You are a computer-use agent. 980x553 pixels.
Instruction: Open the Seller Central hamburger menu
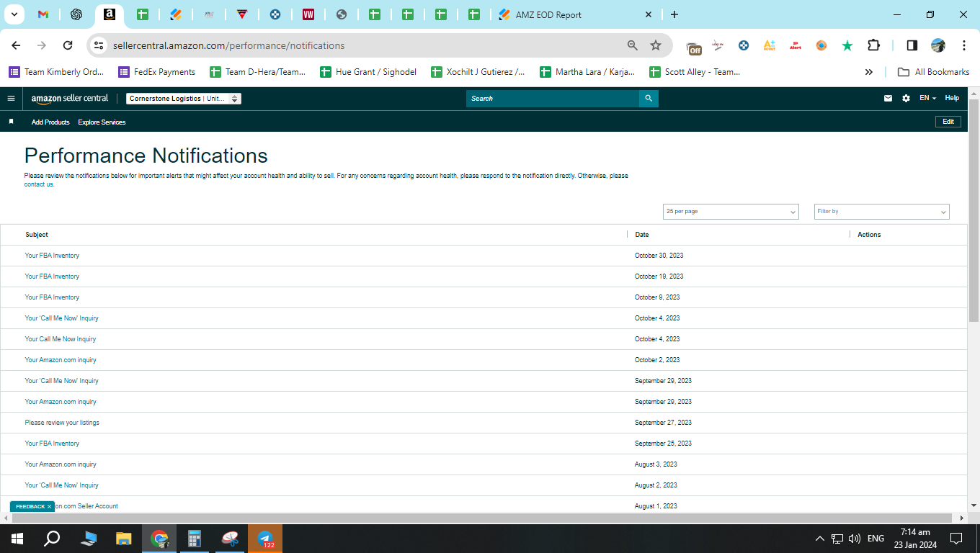coord(11,99)
